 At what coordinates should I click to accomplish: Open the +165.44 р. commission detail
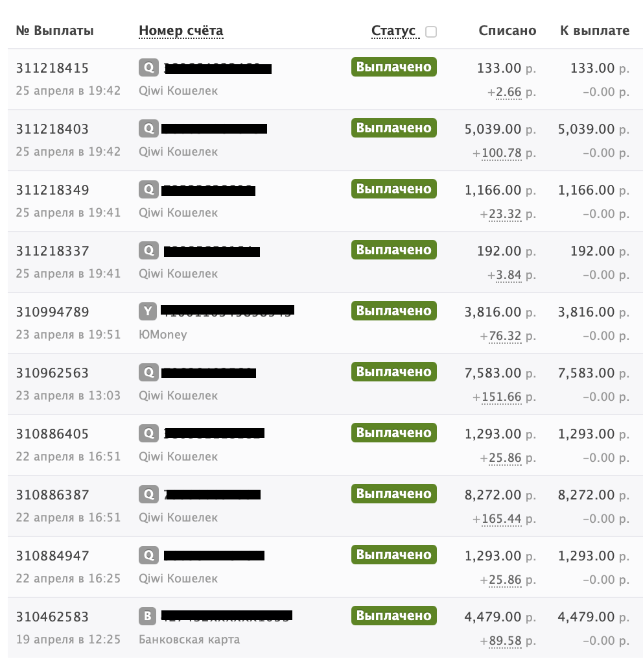click(502, 519)
